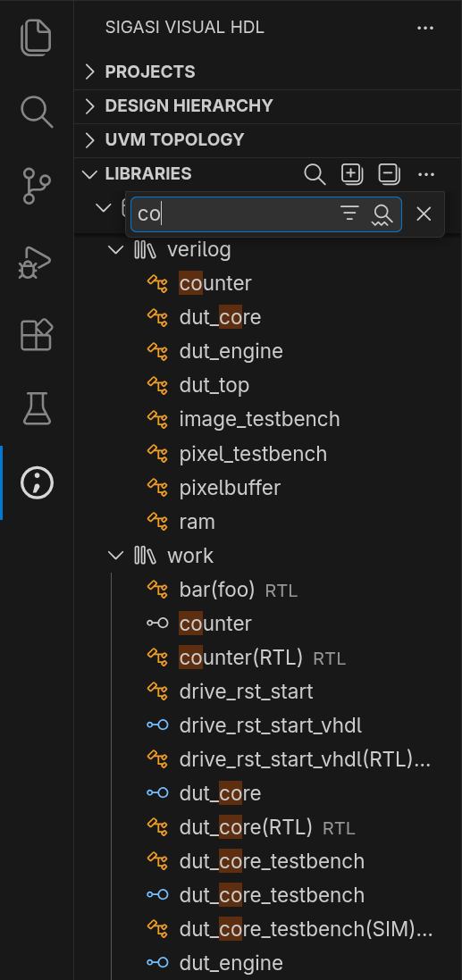Click the module icon beside pixel_testbench
Screen dimensions: 462x980
pos(157,454)
